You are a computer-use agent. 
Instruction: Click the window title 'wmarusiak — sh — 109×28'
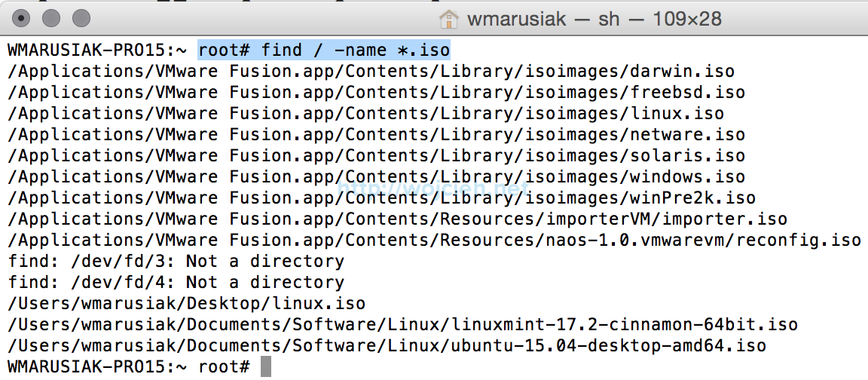594,18
